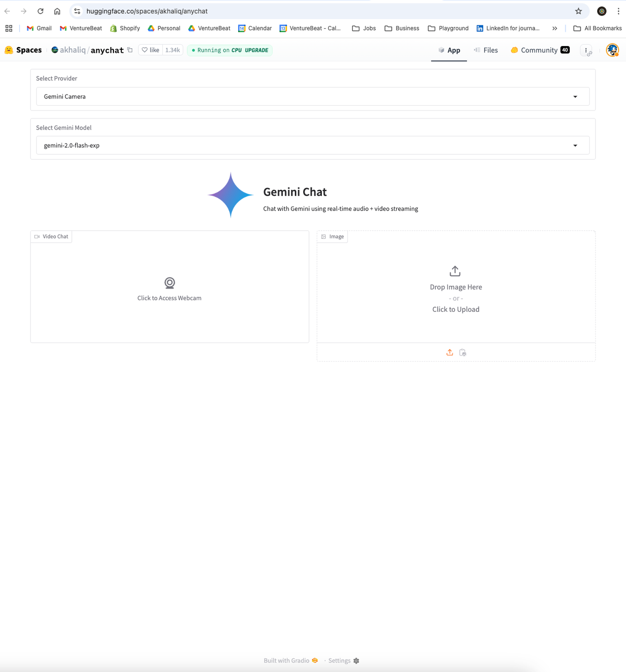Copy the space name using the copy icon
Image resolution: width=626 pixels, height=672 pixels.
point(130,50)
